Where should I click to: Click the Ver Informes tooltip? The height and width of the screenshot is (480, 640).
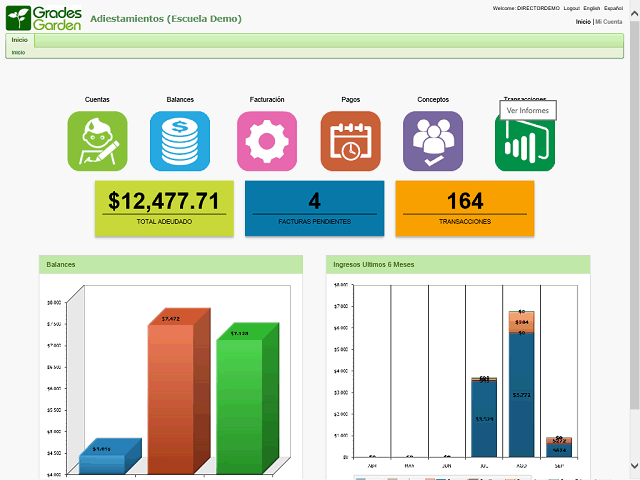tap(528, 110)
